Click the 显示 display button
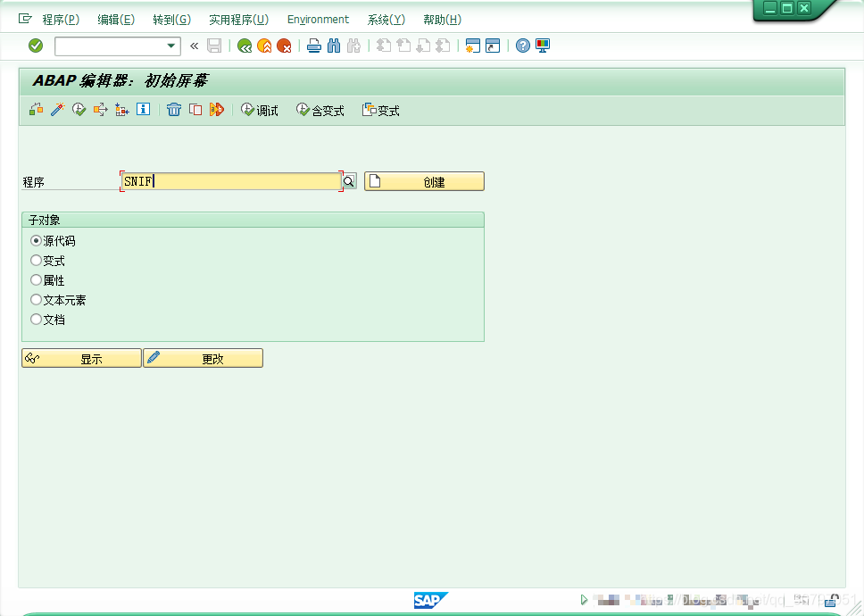864x616 pixels. (x=81, y=358)
